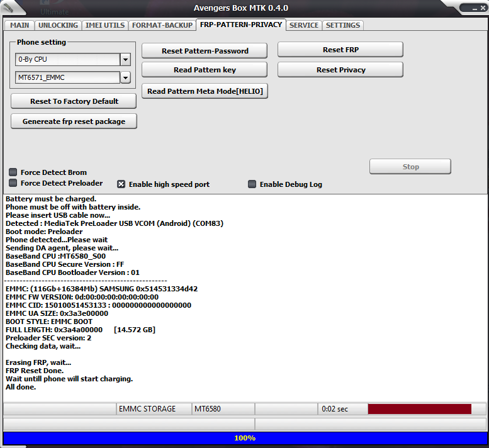The width and height of the screenshot is (489, 448).
Task: Click the 'BOOT STYLE: EMMC BOOT' log line
Action: (49, 322)
